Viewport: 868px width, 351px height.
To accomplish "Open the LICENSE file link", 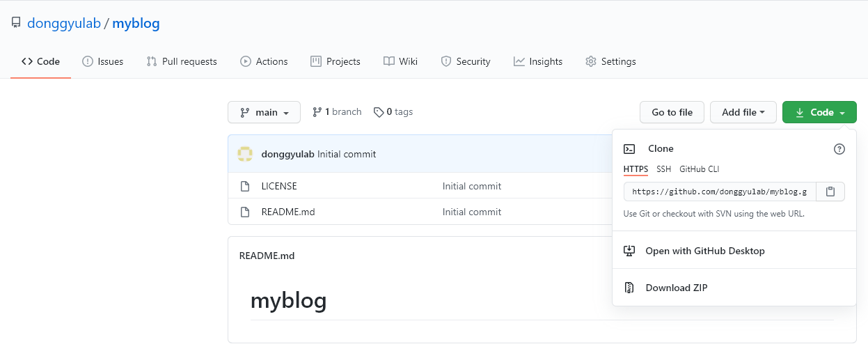I will pos(279,186).
